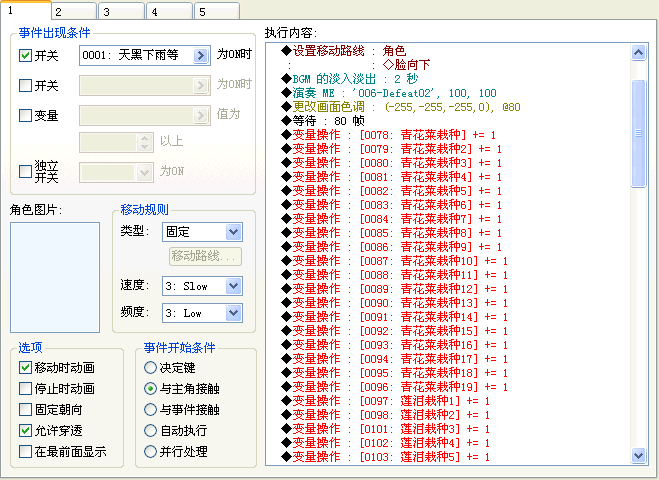Image resolution: width=659 pixels, height=480 pixels.
Task: Select variable command [0082: 青花菜栽种5]
Action: coord(392,191)
